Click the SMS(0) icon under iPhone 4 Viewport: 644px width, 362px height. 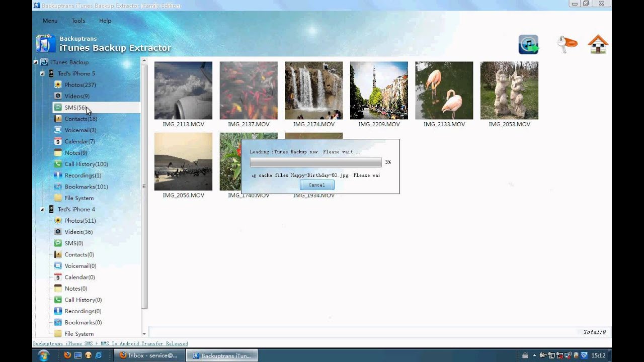58,243
